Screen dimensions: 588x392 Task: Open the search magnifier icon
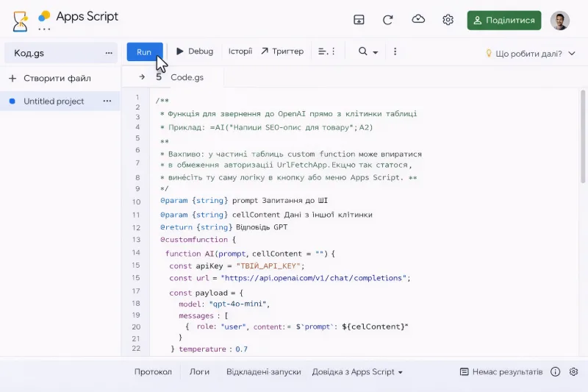[362, 51]
